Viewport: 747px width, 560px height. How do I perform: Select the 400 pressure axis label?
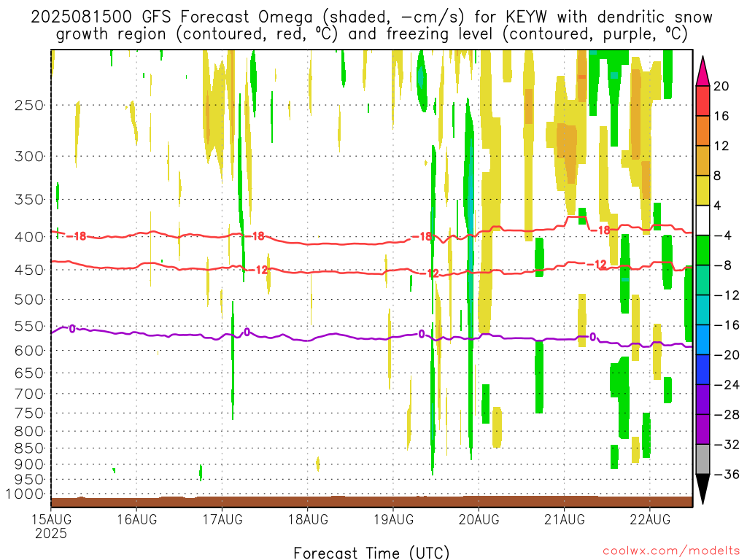click(x=29, y=237)
